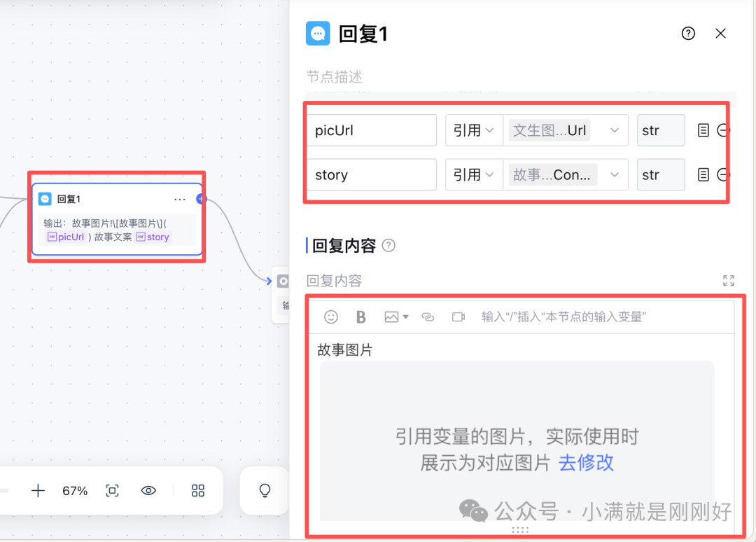Insert an emoji in reply editor
Screen dimensions: 756x542
(330, 317)
